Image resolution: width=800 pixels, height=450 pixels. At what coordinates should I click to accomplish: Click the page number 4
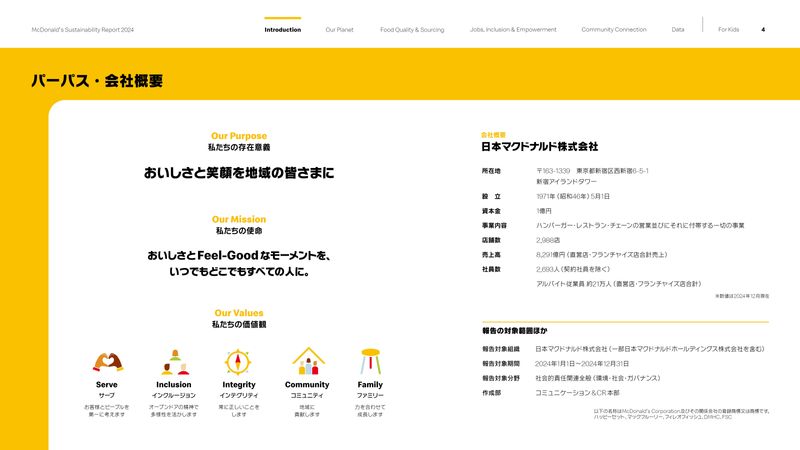763,30
